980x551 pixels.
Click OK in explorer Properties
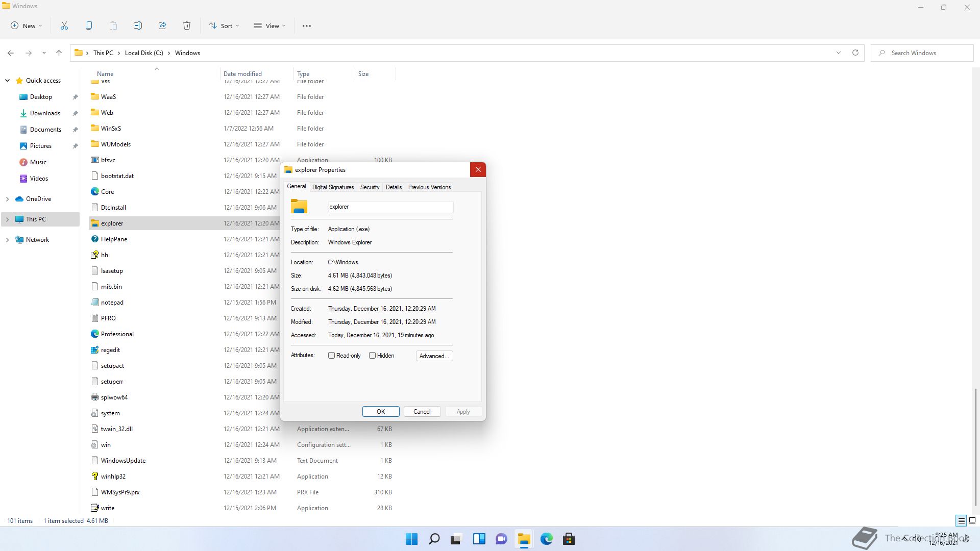(x=381, y=412)
